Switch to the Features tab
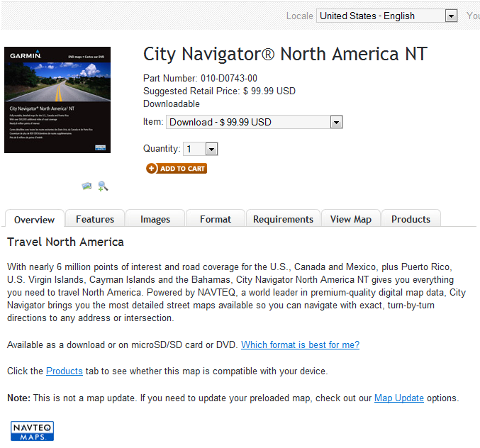The image size is (480, 448). pyautogui.click(x=95, y=219)
